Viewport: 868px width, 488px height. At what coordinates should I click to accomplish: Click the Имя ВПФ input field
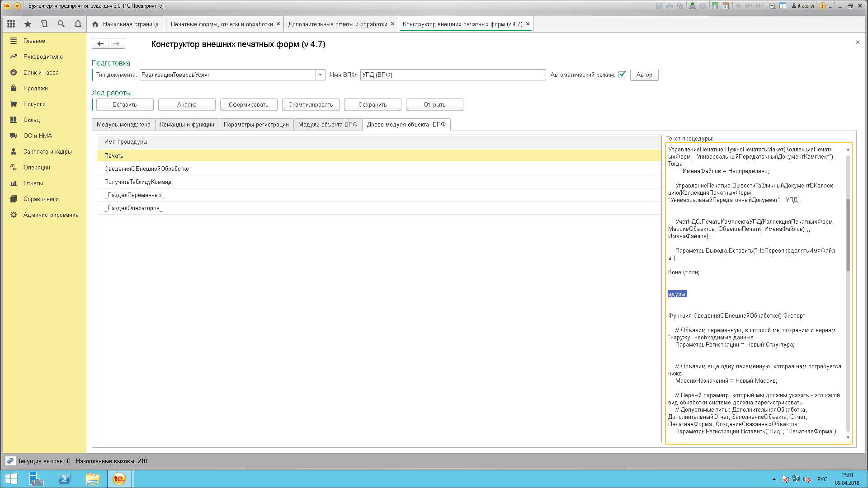453,75
